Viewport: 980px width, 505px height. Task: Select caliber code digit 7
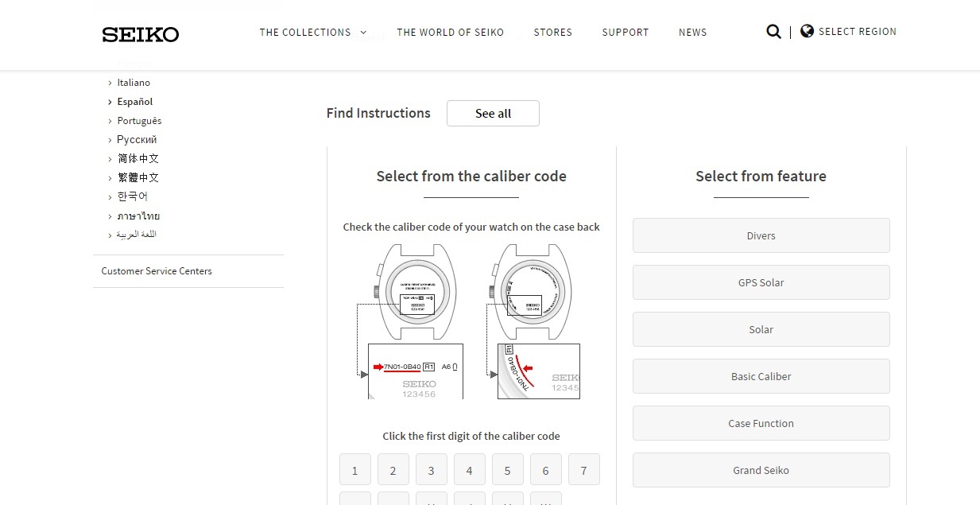(x=583, y=470)
